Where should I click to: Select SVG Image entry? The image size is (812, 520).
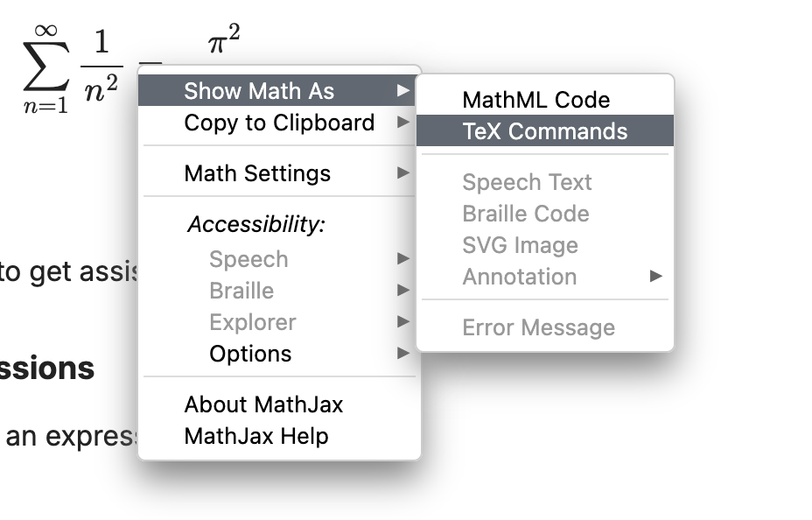[520, 245]
